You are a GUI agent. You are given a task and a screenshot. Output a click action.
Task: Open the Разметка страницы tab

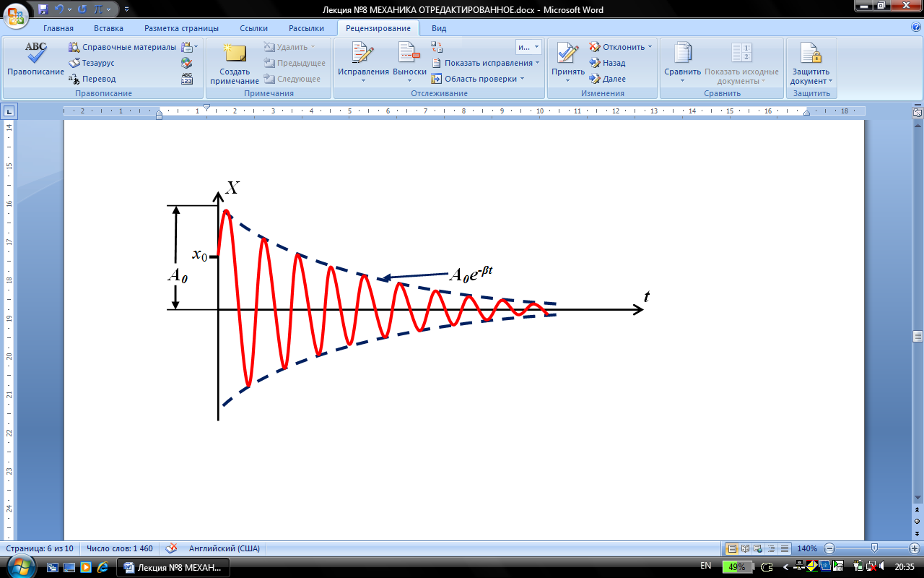point(181,28)
